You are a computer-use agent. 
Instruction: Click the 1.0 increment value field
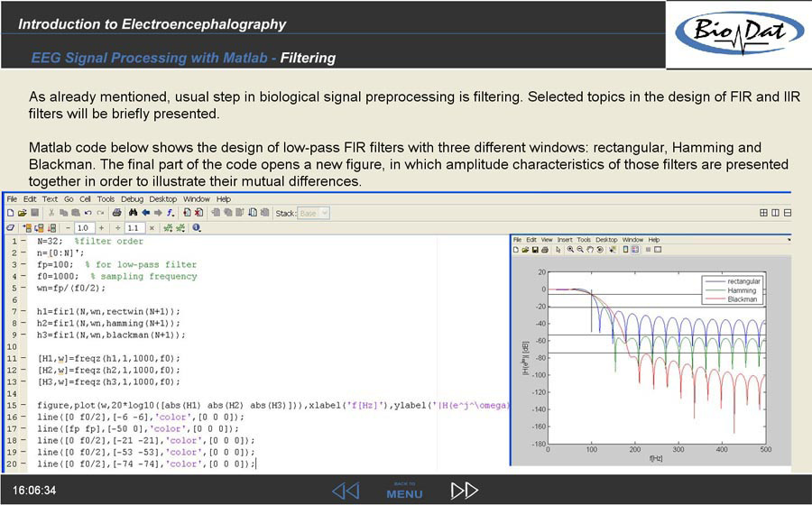click(85, 228)
